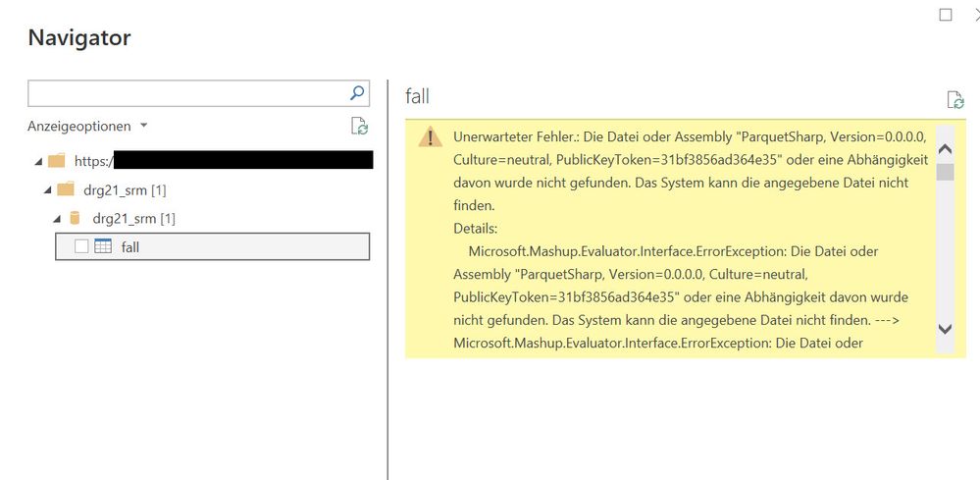980x480 pixels.
Task: Open the Anzeigeoptionen dropdown
Action: (87, 127)
